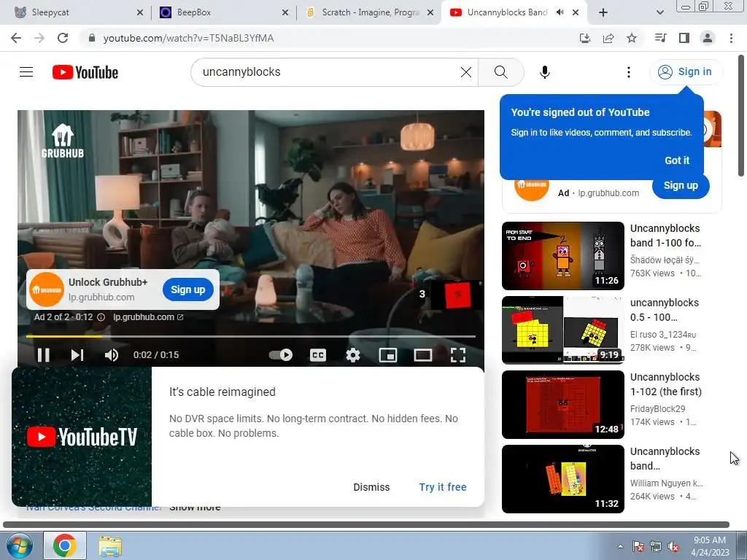This screenshot has width=747, height=560.
Task: Click the Chrome taskbar icon
Action: 65,545
